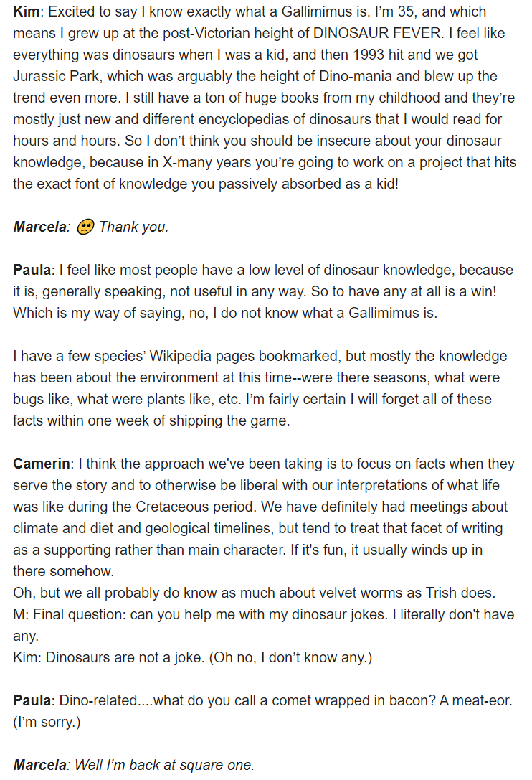
Task: Click the bold name 'Kim' at top
Action: 26,11
